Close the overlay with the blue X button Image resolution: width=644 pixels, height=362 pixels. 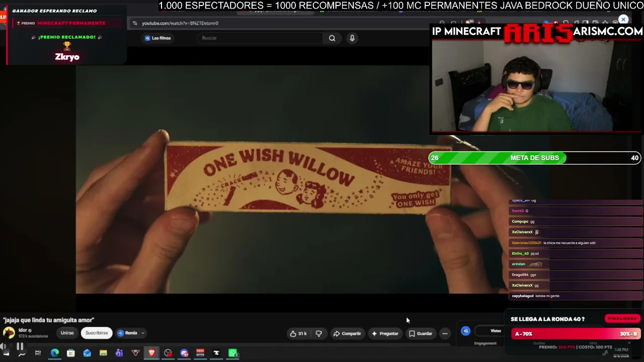(x=623, y=20)
